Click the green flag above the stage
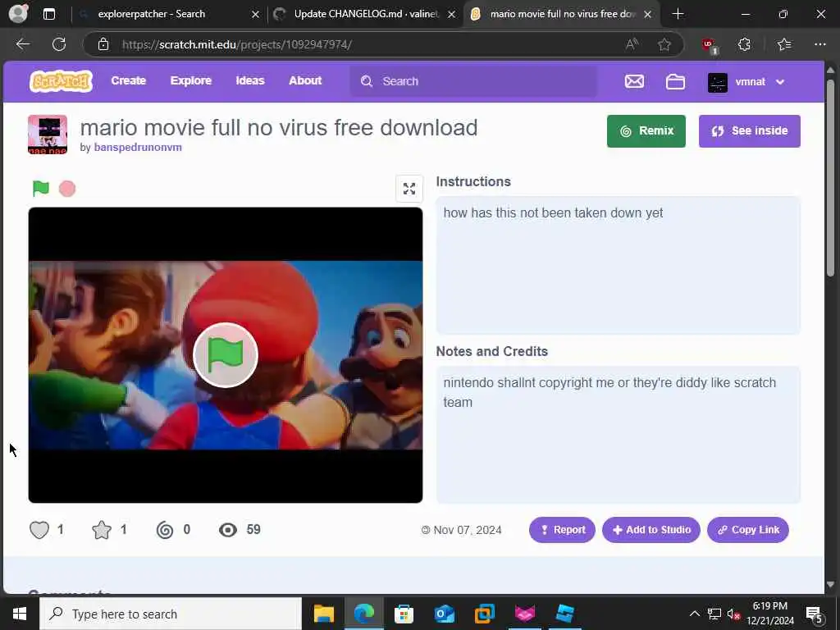 pos(41,189)
